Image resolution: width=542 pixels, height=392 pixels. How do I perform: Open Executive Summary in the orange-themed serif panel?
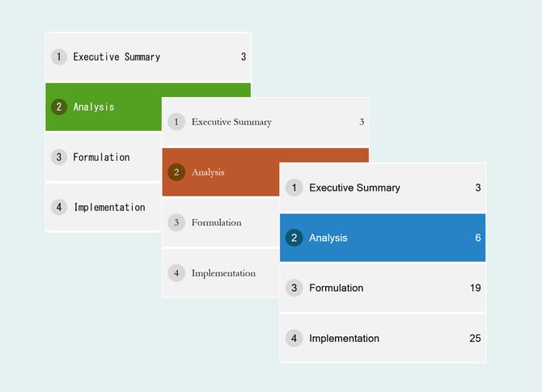(x=231, y=122)
